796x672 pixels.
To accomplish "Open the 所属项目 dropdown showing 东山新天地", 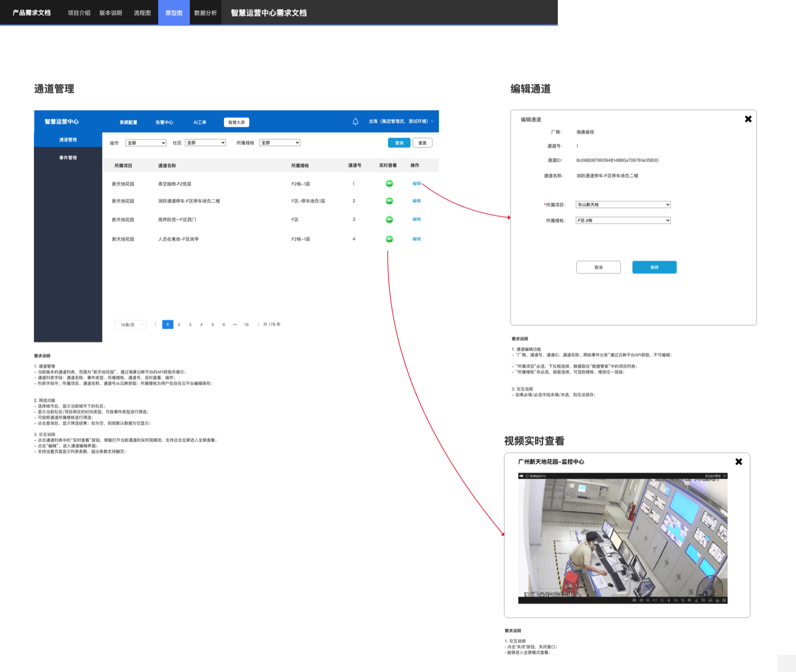I will click(623, 205).
